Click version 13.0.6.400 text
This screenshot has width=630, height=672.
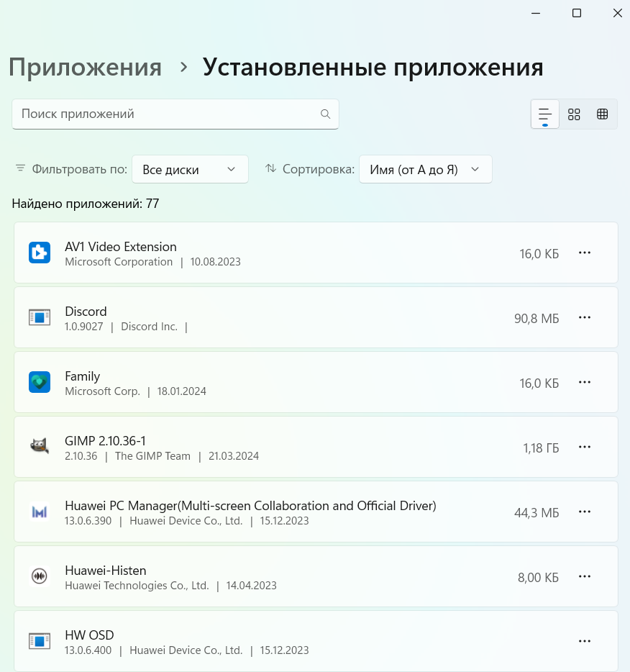point(88,650)
